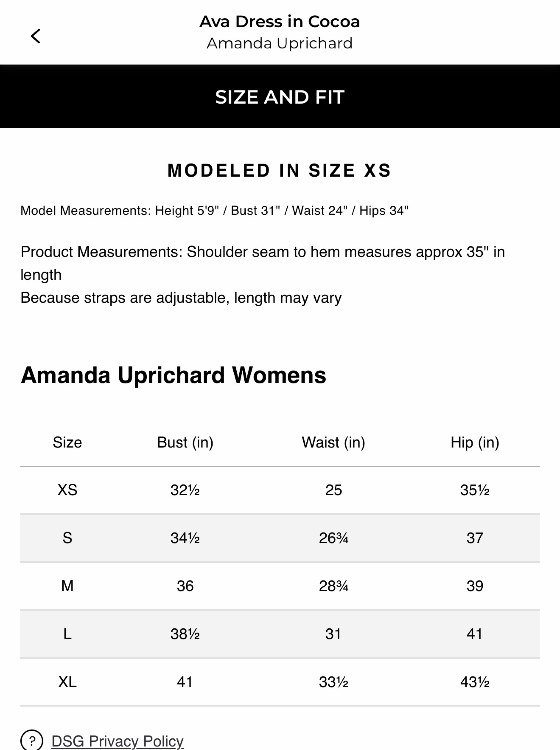Select the M size row
Image resolution: width=560 pixels, height=750 pixels.
point(280,586)
